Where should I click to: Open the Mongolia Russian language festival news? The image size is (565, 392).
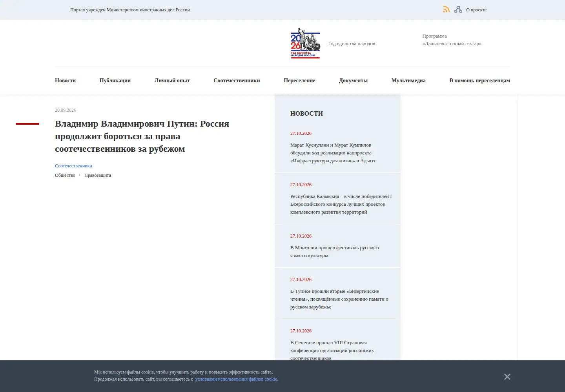pos(335,252)
